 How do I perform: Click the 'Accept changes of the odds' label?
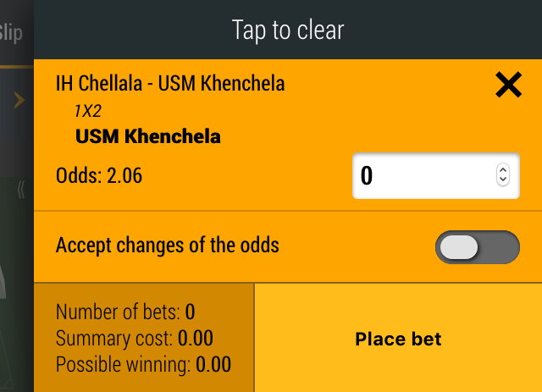click(168, 246)
